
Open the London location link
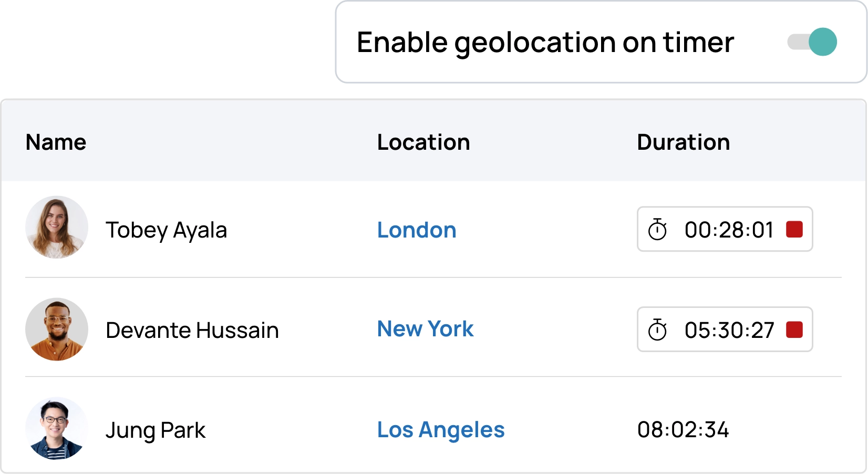[417, 230]
